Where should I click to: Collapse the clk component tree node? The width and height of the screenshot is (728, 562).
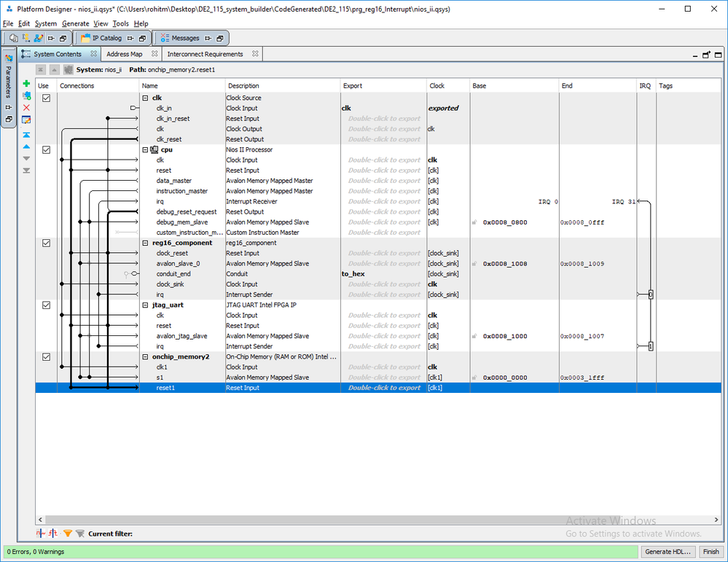(145, 98)
